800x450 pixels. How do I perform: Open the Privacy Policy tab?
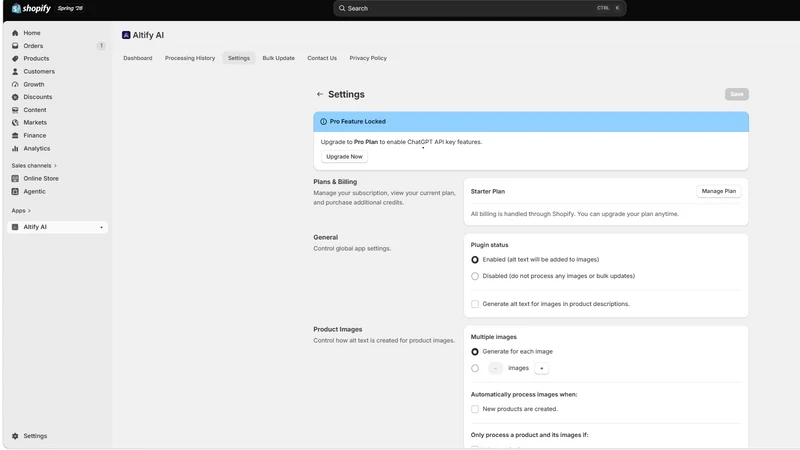click(x=368, y=58)
